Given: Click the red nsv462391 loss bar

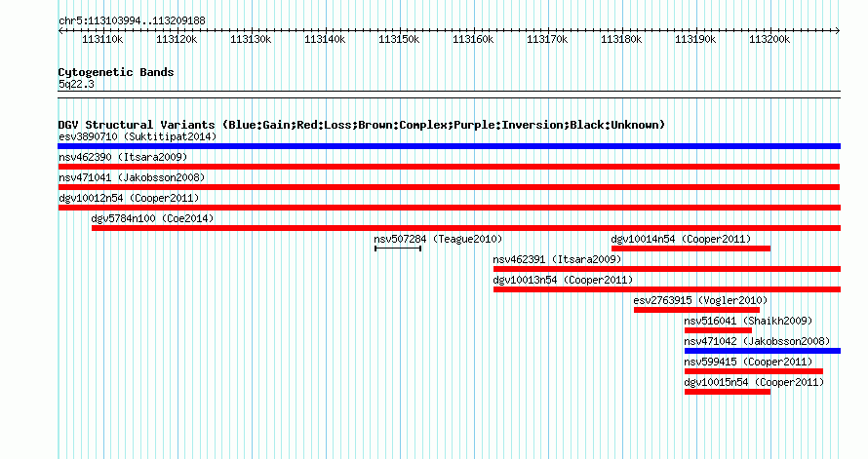Looking at the screenshot, I should click(667, 269).
